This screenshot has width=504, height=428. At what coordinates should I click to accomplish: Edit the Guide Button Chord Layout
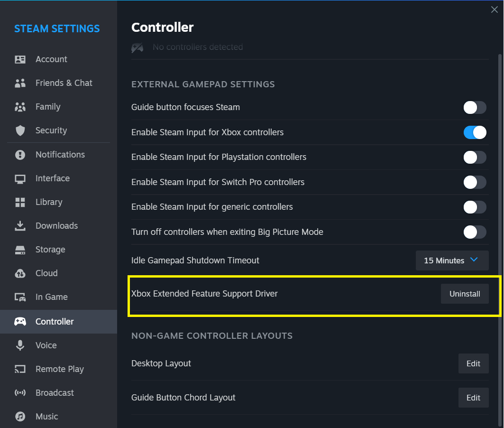tap(473, 398)
